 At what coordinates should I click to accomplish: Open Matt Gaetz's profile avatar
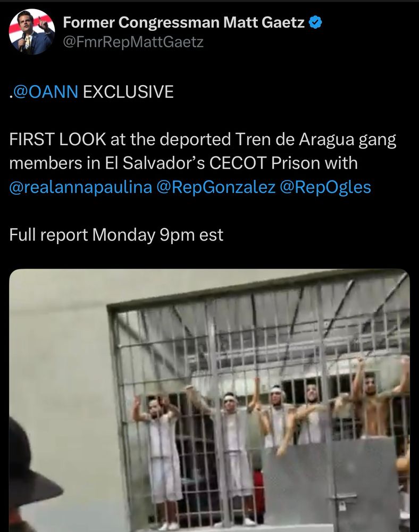click(x=31, y=32)
